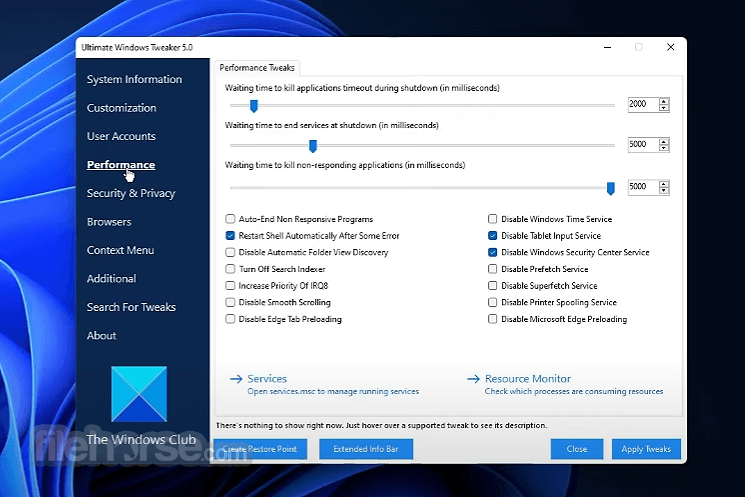Click 'Check which processes are consuming resources' text

(574, 392)
